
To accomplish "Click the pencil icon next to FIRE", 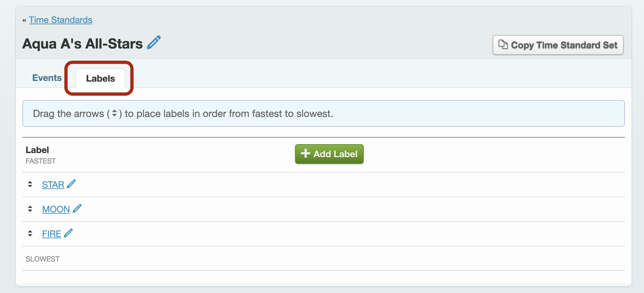I will (68, 233).
